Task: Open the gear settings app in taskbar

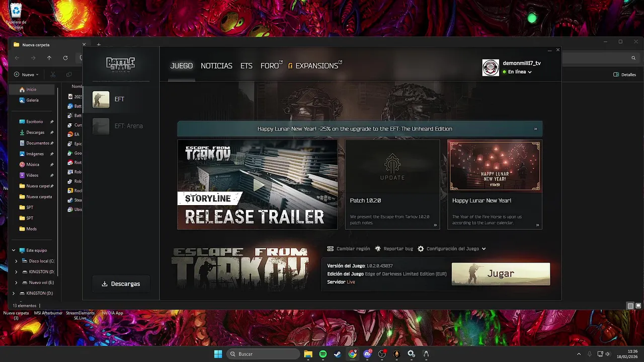Action: coord(411,354)
